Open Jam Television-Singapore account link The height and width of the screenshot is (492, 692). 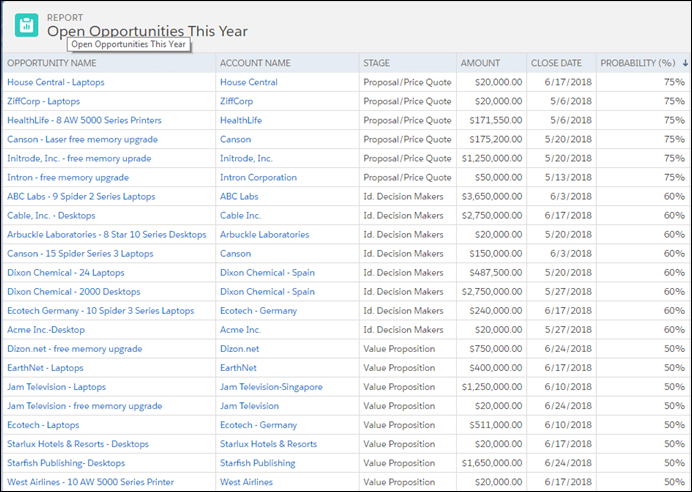[x=271, y=387]
